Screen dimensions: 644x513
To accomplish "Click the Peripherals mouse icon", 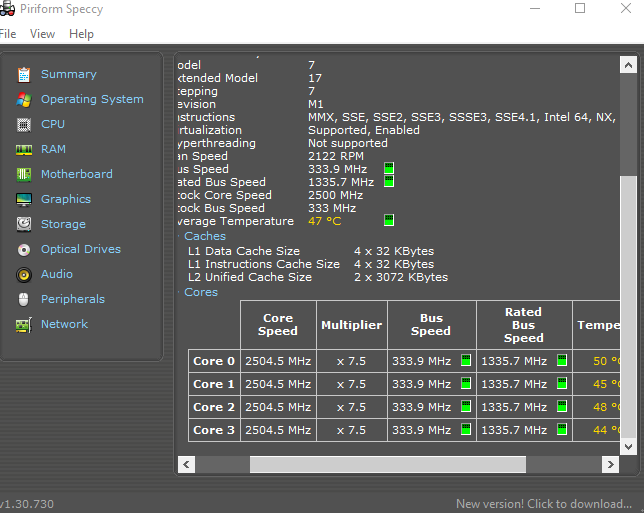I will pos(24,299).
